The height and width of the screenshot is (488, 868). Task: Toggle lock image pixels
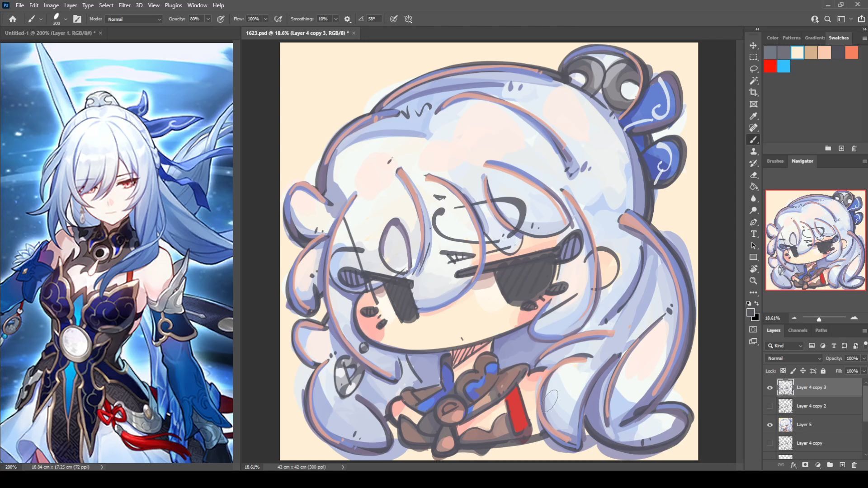pos(793,371)
